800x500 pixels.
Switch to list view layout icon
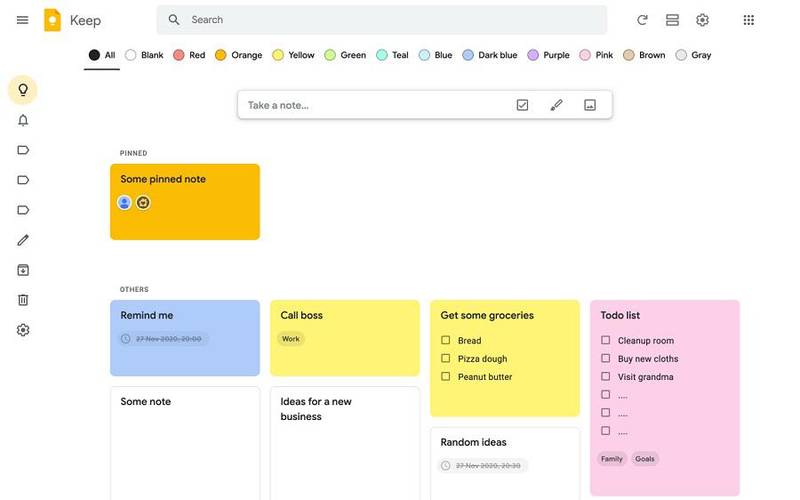[672, 20]
